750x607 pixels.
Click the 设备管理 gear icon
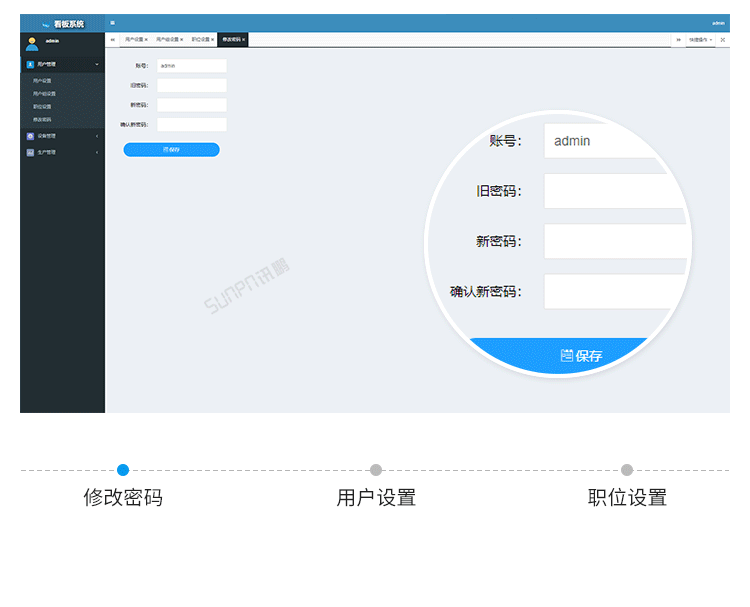click(30, 136)
